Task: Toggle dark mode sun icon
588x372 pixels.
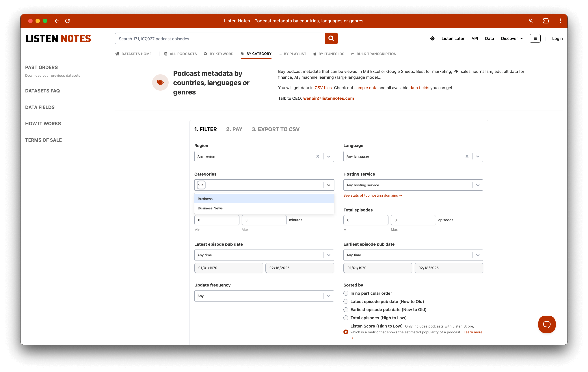Action: (432, 38)
